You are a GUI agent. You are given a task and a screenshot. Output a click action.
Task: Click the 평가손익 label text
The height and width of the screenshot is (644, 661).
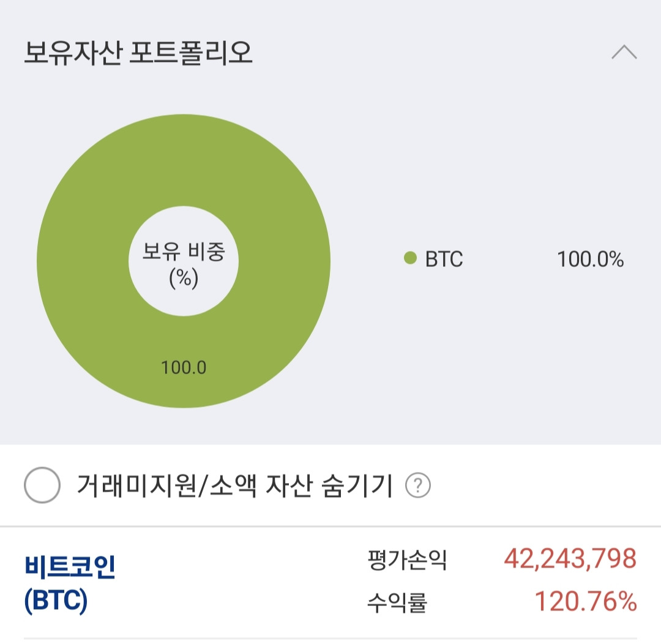[395, 560]
